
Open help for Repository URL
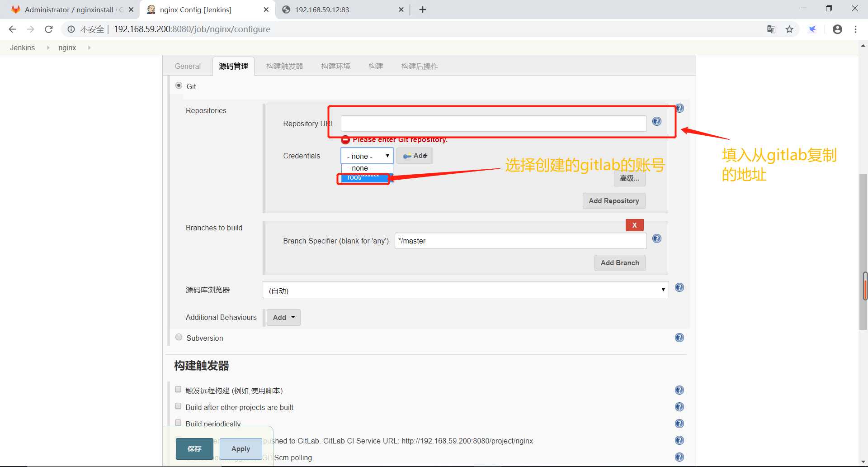(x=657, y=121)
